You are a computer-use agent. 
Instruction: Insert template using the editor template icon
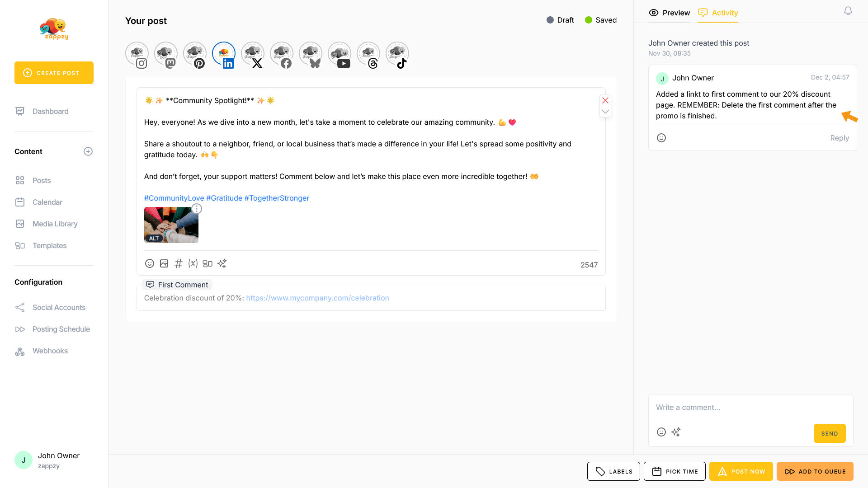tap(208, 263)
